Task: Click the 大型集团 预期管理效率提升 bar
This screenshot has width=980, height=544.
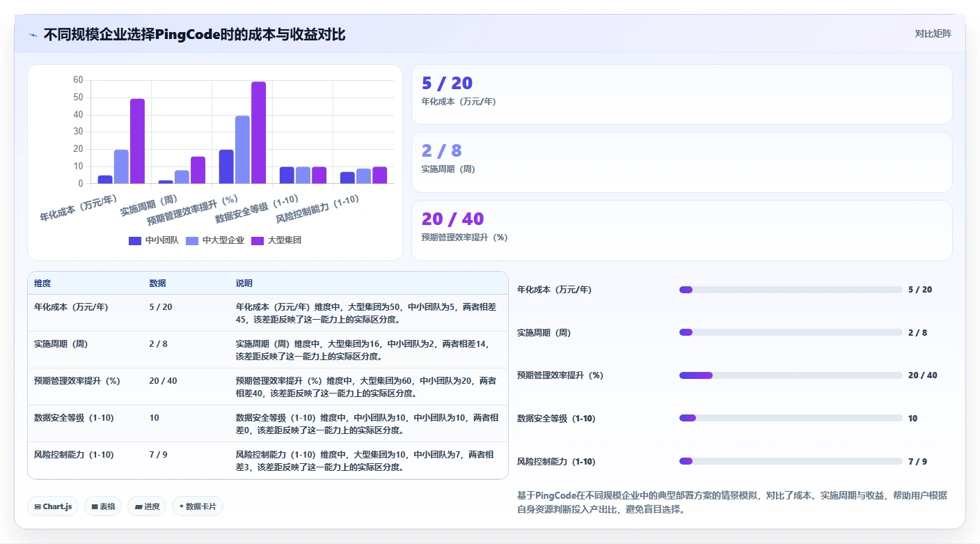Action: [258, 133]
